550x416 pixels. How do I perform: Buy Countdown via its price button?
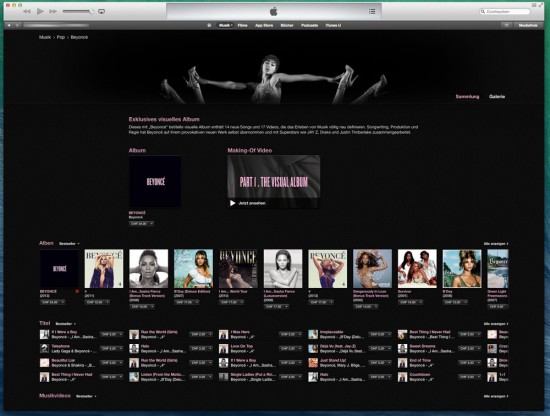point(470,377)
